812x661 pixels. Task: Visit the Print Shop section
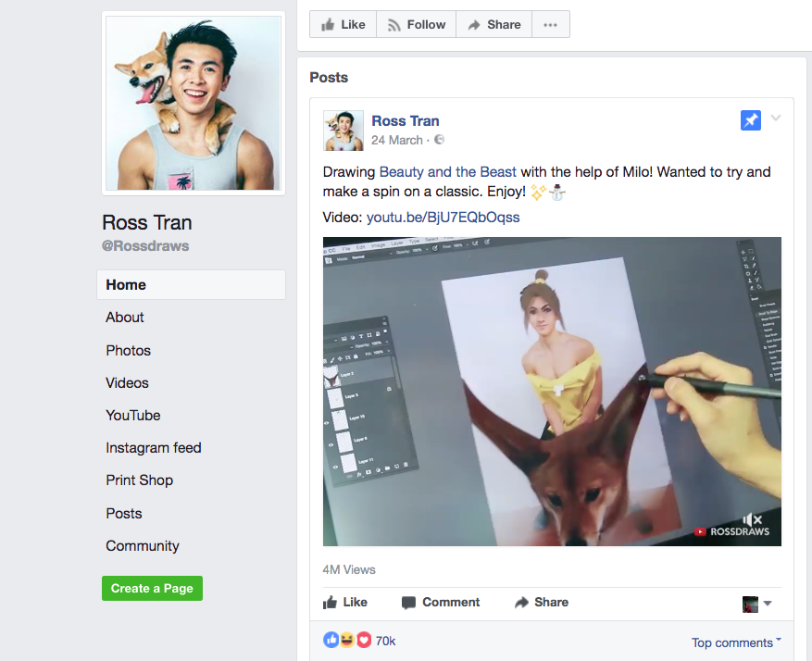pos(139,480)
